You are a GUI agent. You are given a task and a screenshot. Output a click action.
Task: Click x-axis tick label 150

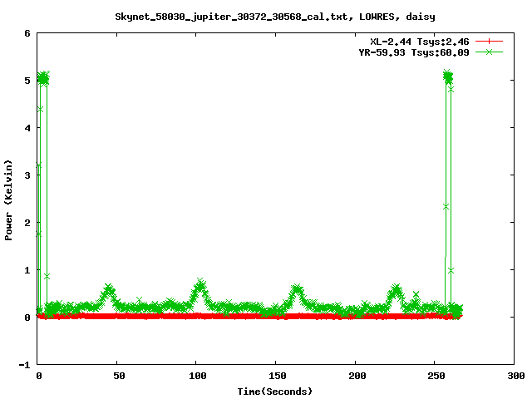(278, 376)
